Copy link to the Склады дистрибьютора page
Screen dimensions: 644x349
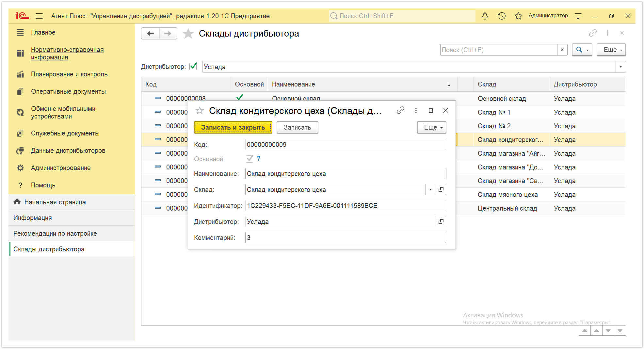[x=593, y=33]
